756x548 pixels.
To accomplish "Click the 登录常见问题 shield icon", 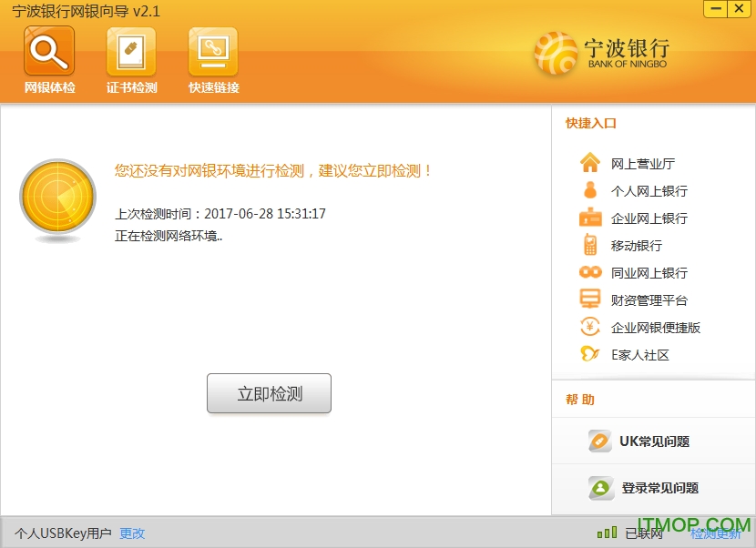I will [x=599, y=488].
